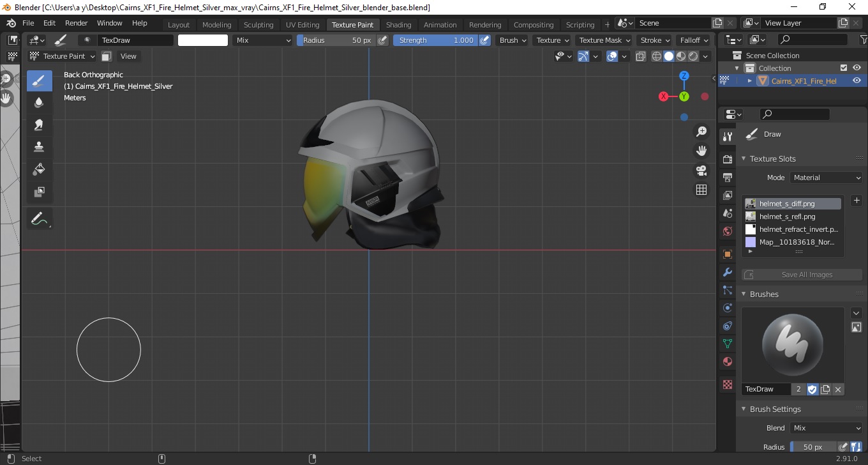Screen dimensions: 868x465
Task: Select the Mask tool
Action: (39, 192)
